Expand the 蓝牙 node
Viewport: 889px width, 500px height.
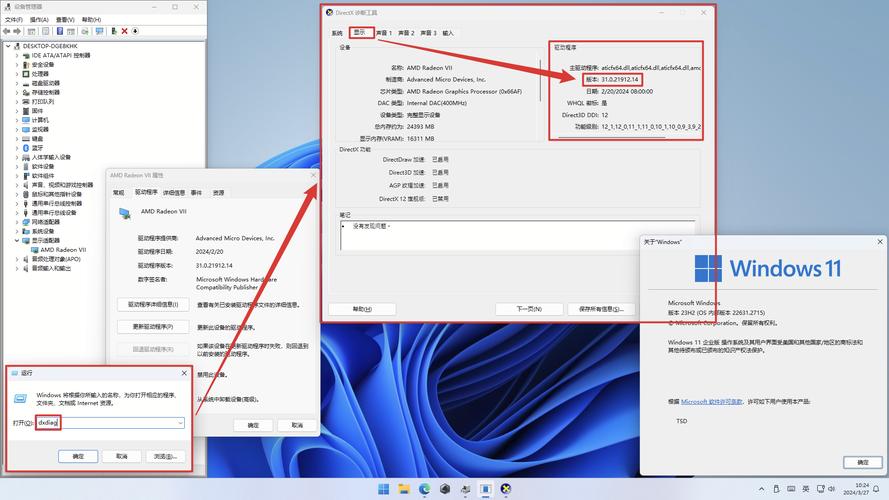tap(17, 148)
